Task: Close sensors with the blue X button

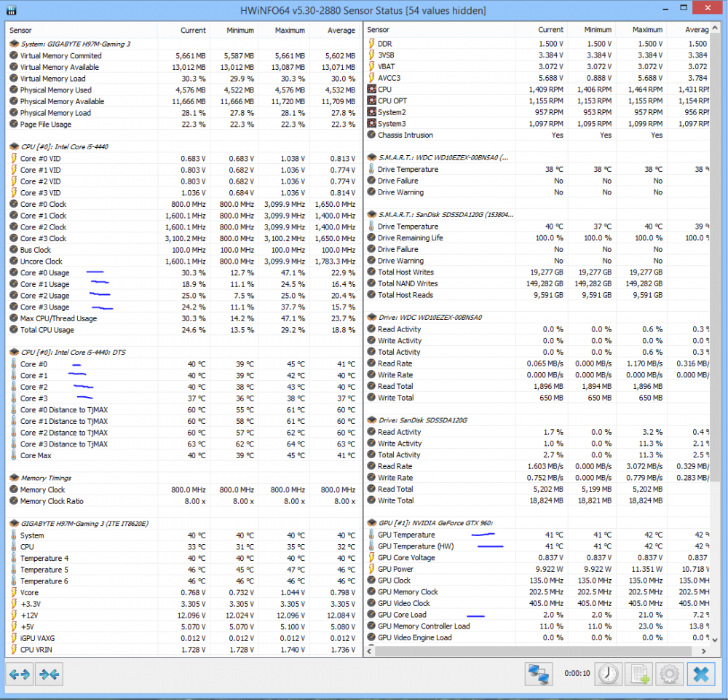Action: 701,675
